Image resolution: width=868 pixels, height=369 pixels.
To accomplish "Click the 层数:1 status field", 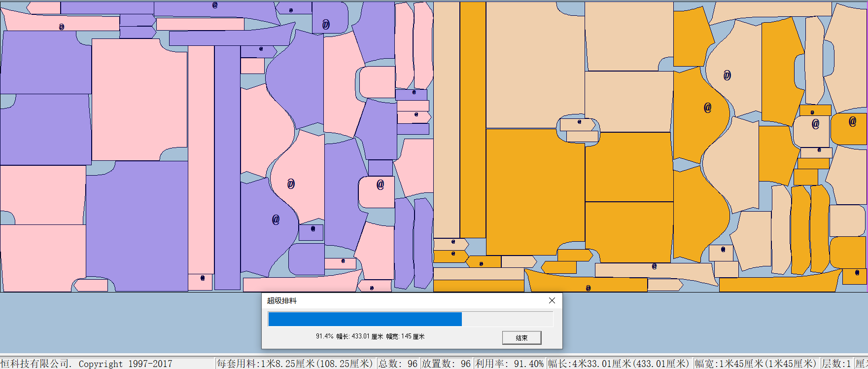I will [836, 364].
